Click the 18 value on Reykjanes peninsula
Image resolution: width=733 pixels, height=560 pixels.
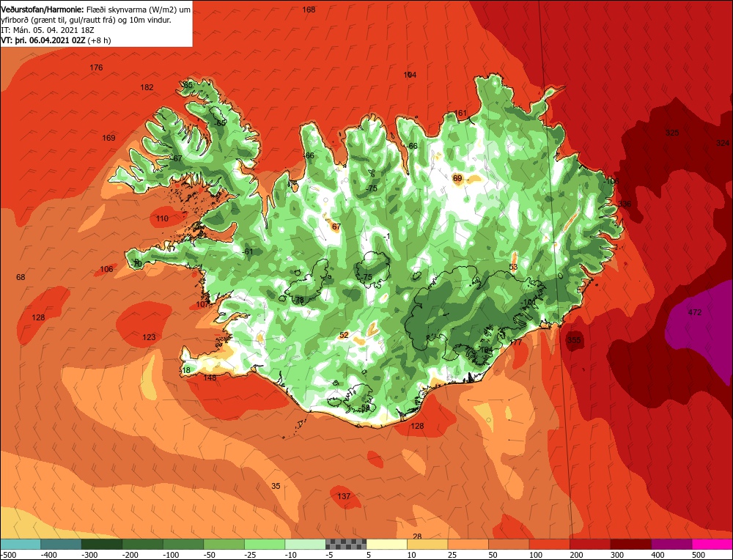[x=185, y=370]
